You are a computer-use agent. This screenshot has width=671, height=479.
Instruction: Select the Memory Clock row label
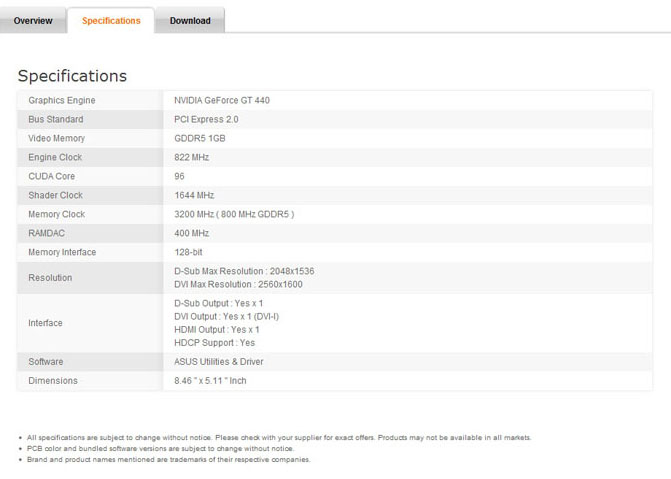(x=57, y=214)
